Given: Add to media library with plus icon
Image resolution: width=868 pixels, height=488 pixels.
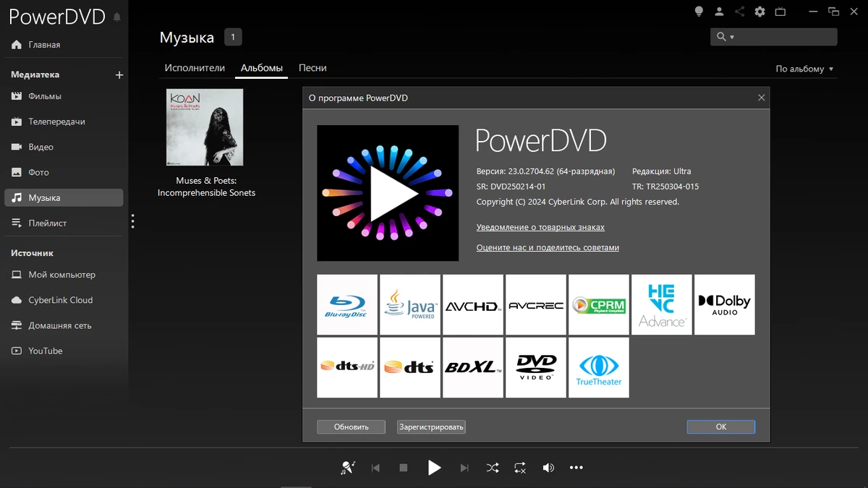Looking at the screenshot, I should (x=119, y=75).
